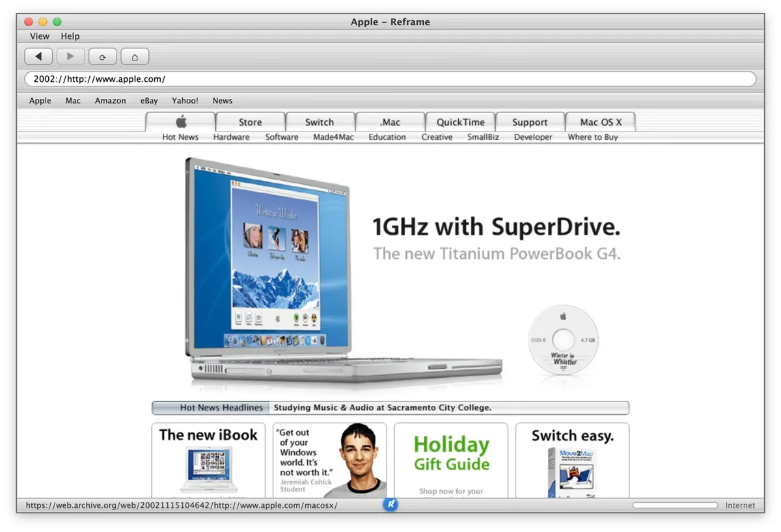
Task: Visit the SmallBiz subnav link
Action: (x=483, y=137)
